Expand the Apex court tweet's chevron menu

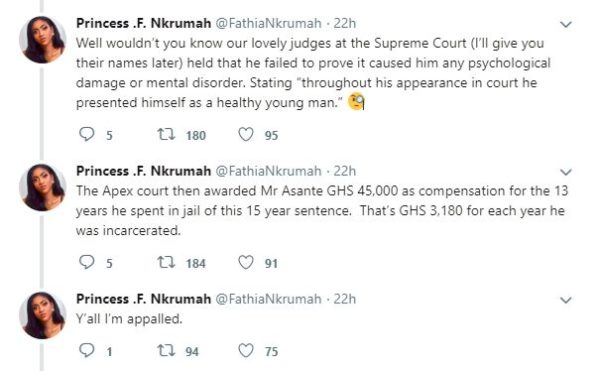click(566, 172)
